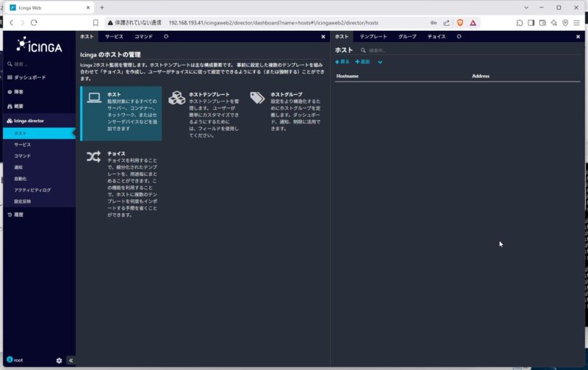Viewport: 588px width, 370px height.
Task: Reload the browser page
Action: click(x=34, y=23)
